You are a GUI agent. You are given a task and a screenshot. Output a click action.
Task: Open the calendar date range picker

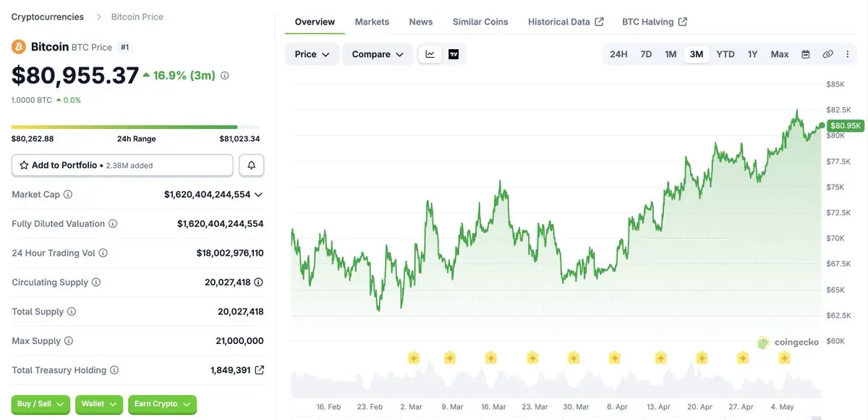coord(806,54)
